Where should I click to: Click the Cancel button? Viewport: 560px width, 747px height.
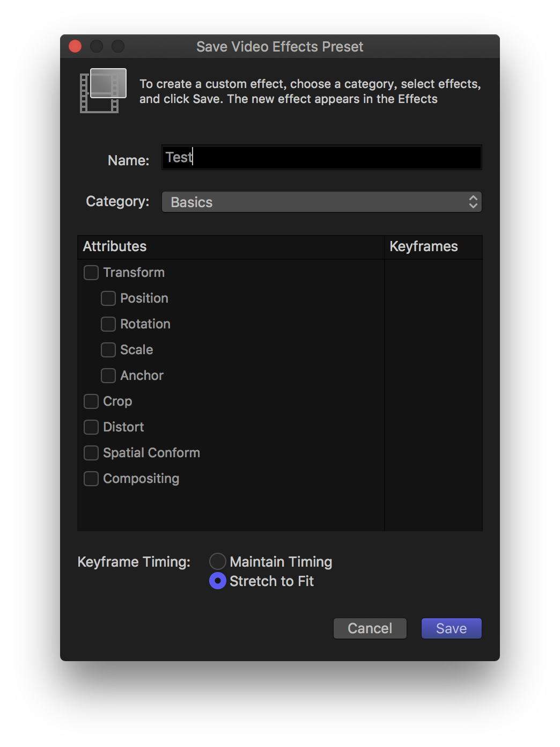click(x=370, y=628)
